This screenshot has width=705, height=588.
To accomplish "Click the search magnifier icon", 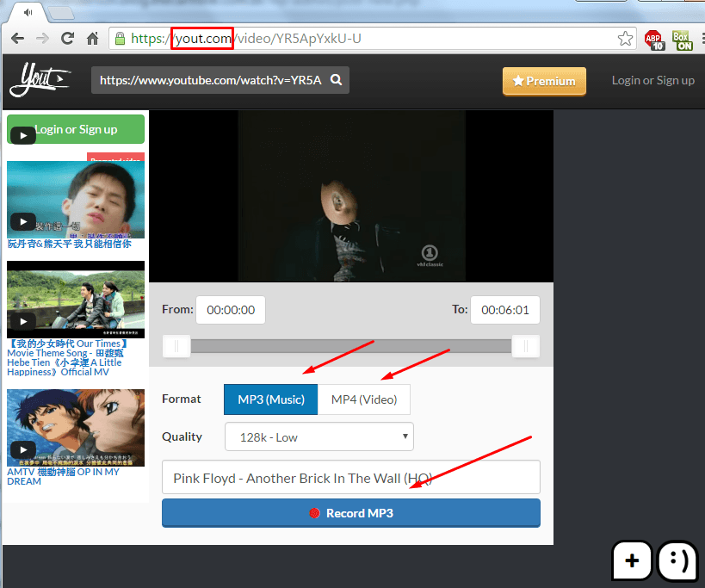I will tap(336, 80).
